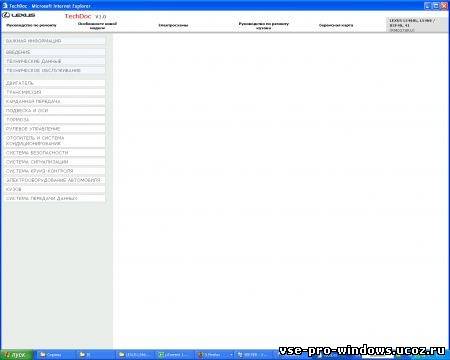Open the ТРАНСМИССИЯ section
The image size is (450, 360).
point(55,92)
